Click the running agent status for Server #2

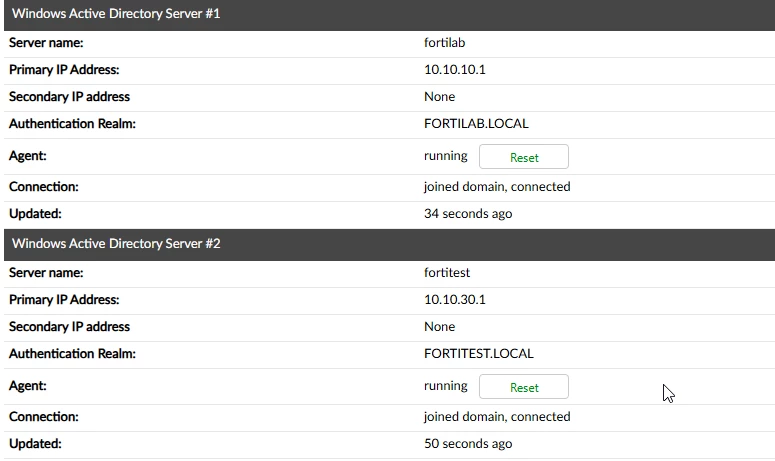click(x=445, y=386)
